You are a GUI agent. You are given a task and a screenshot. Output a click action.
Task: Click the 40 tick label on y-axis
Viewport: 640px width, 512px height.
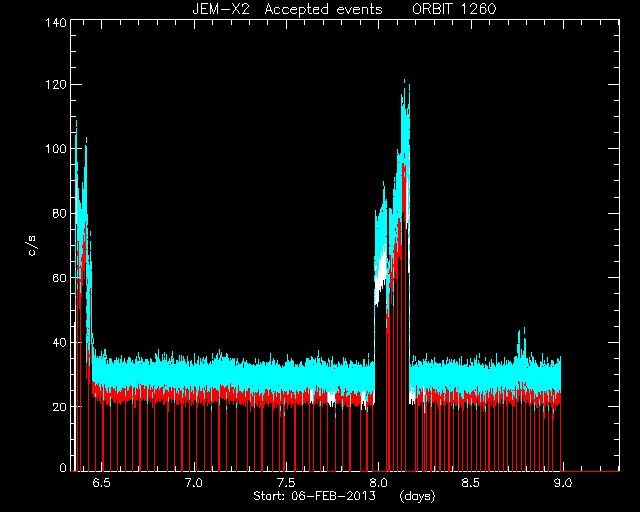pyautogui.click(x=59, y=342)
